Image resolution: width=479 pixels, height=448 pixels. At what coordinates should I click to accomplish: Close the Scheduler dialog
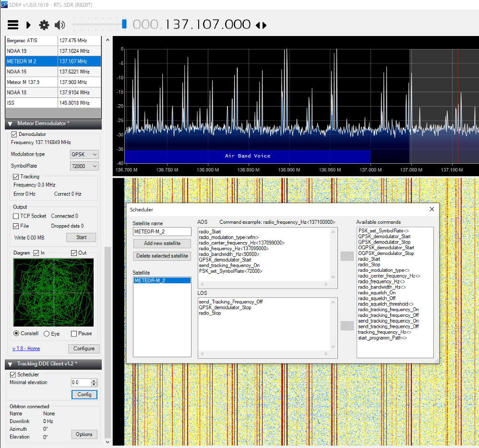[x=431, y=209]
